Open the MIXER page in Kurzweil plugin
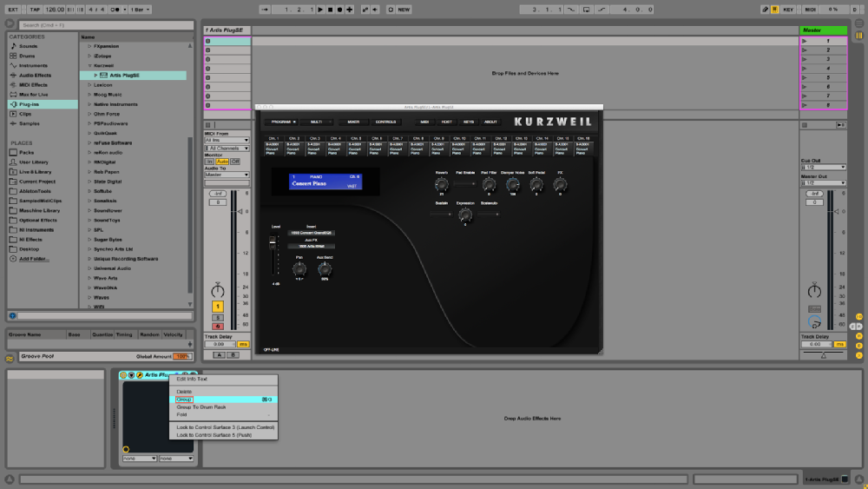Screen dimensions: 868x489 (353, 122)
